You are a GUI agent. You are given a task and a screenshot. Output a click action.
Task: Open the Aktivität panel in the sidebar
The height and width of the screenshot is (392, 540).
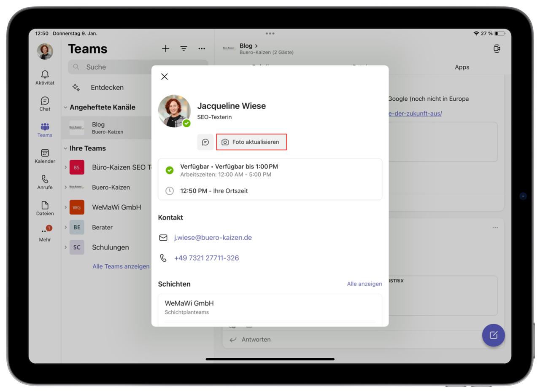[x=44, y=78]
